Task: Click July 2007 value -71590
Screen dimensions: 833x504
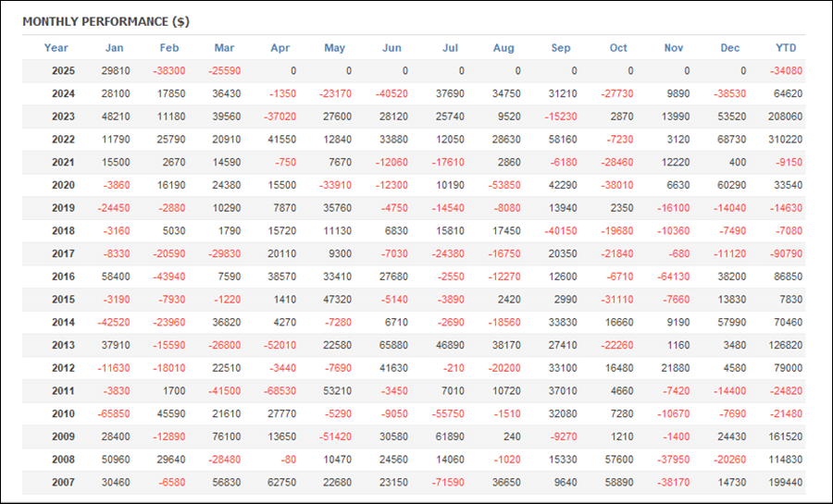Action: [448, 482]
